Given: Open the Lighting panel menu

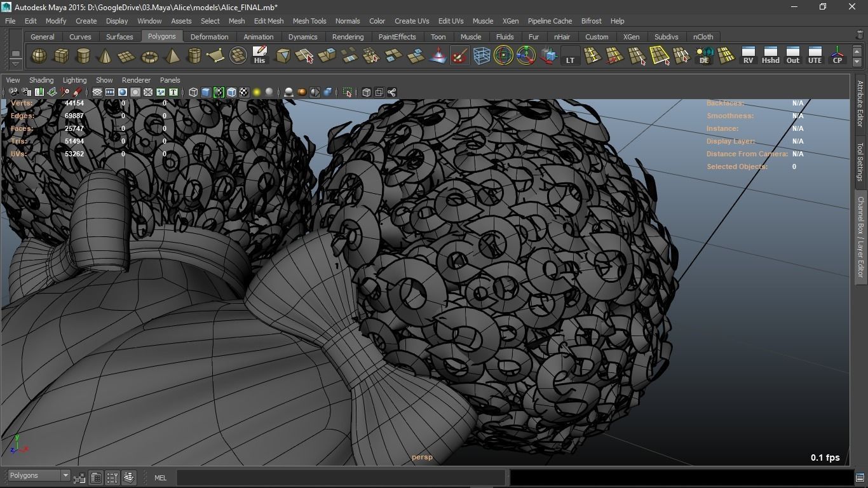Looking at the screenshot, I should 74,80.
